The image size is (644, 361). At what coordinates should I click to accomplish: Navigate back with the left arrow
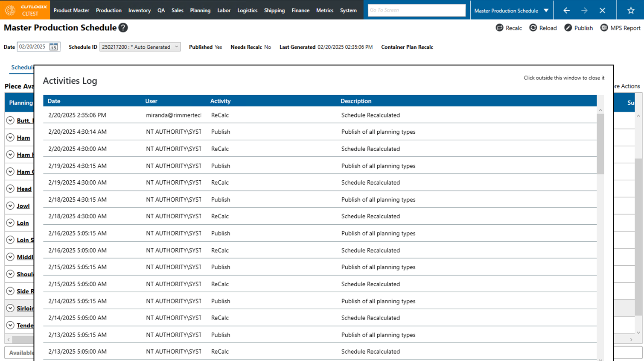coord(566,10)
